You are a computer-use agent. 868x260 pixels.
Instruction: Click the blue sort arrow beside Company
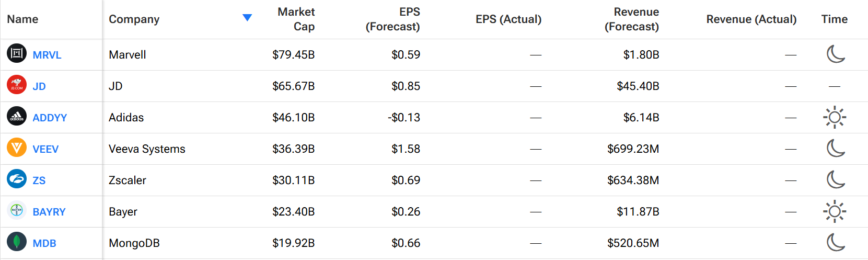click(247, 18)
